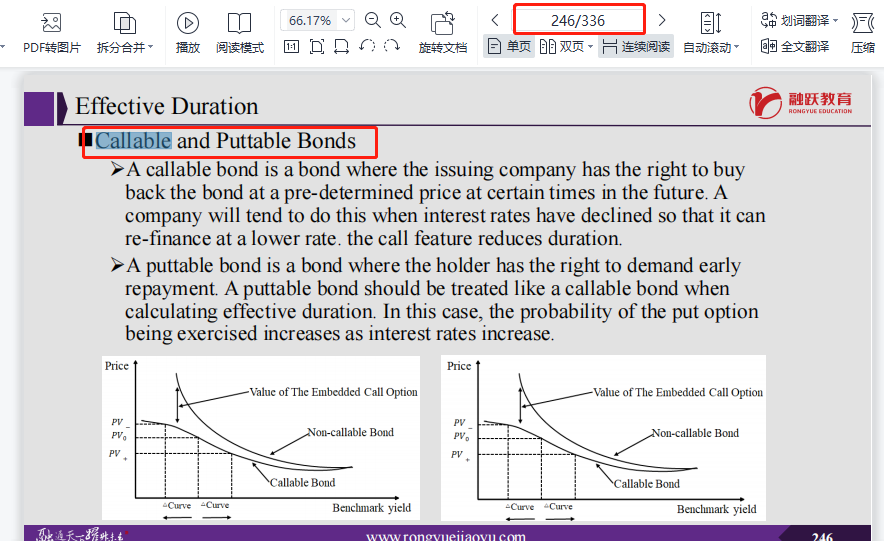Expand the auto scroll dropdown
The height and width of the screenshot is (541, 884).
(737, 47)
